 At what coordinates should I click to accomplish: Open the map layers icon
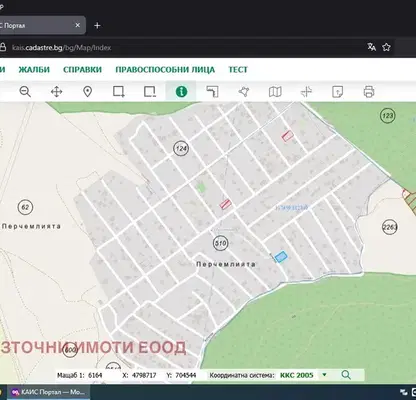(275, 91)
